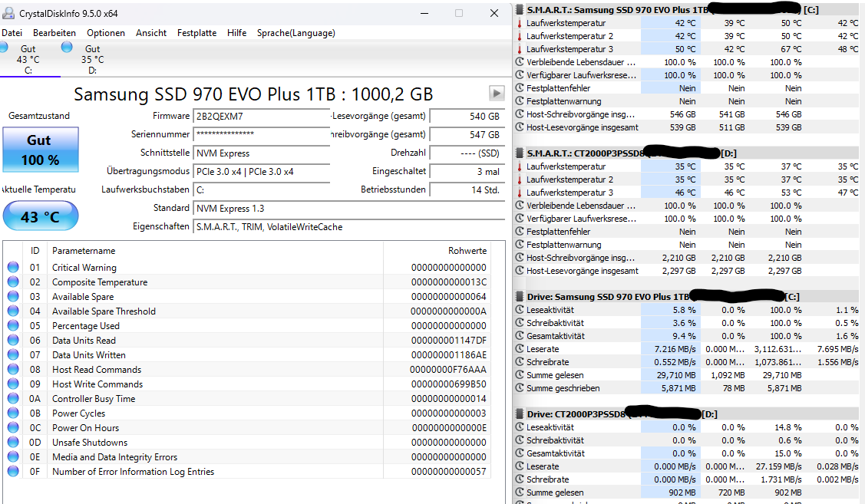Click Summe gelesen value 902 MB current column
Image resolution: width=865 pixels, height=504 pixels.
[682, 492]
